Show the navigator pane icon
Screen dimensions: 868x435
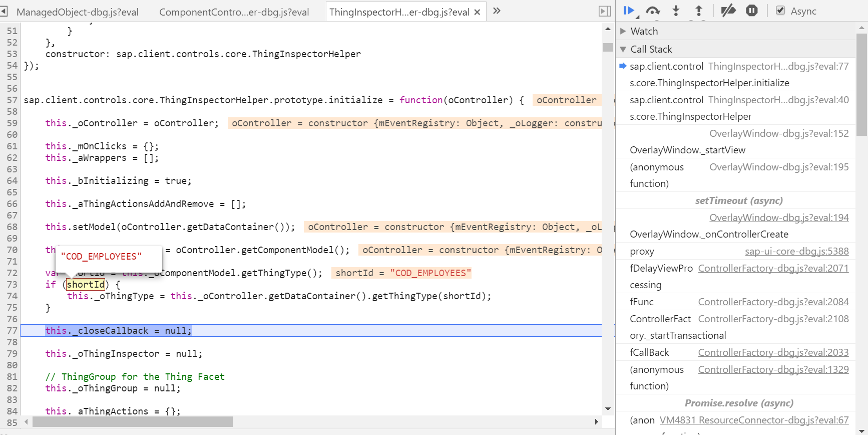click(x=4, y=11)
